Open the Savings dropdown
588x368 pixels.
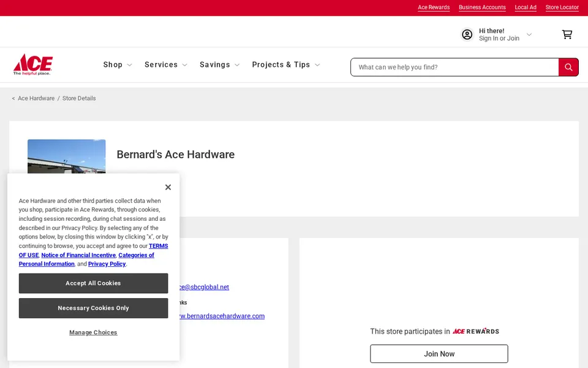pos(219,64)
